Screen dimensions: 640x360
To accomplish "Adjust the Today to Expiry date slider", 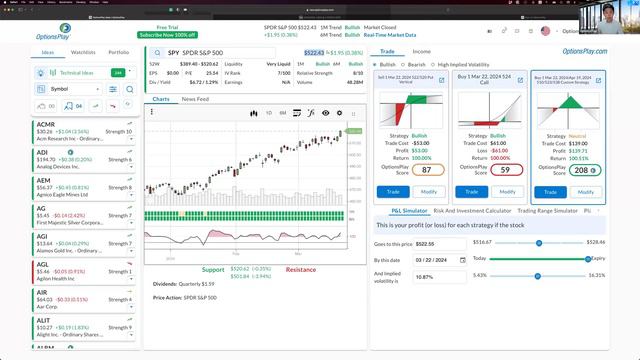I will [x=588, y=259].
